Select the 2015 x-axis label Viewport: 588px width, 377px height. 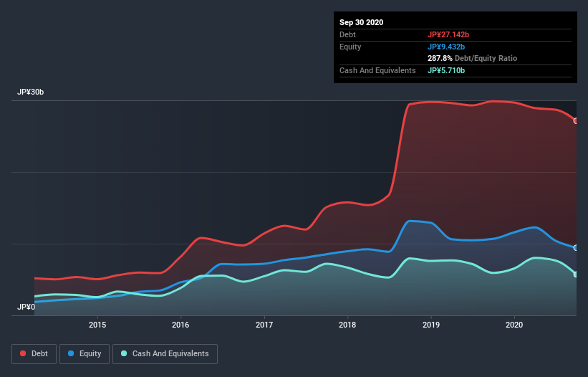click(97, 325)
